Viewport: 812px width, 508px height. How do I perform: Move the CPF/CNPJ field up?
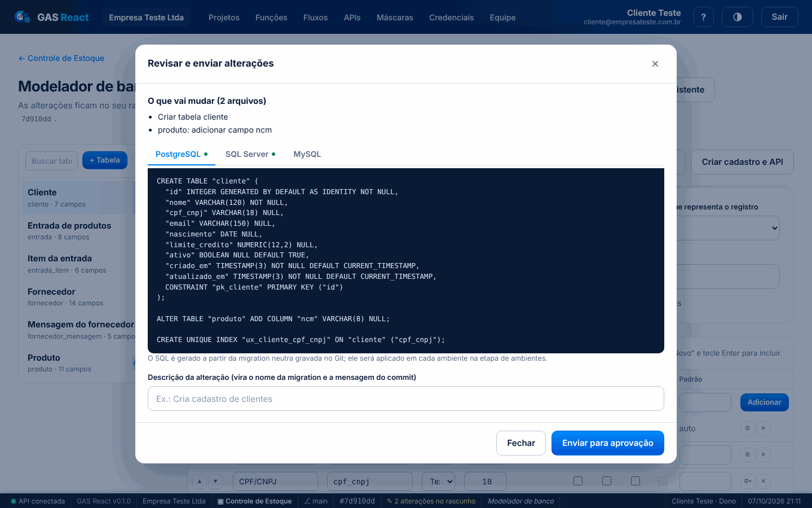(199, 481)
